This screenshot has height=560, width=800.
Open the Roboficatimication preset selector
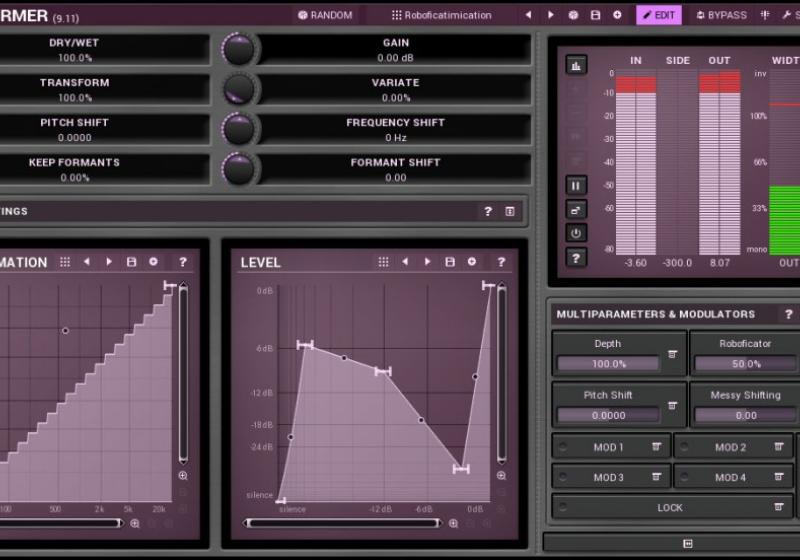(441, 15)
